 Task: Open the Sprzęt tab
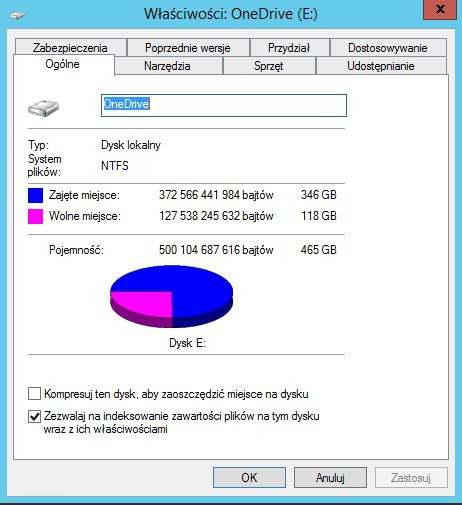[x=269, y=66]
